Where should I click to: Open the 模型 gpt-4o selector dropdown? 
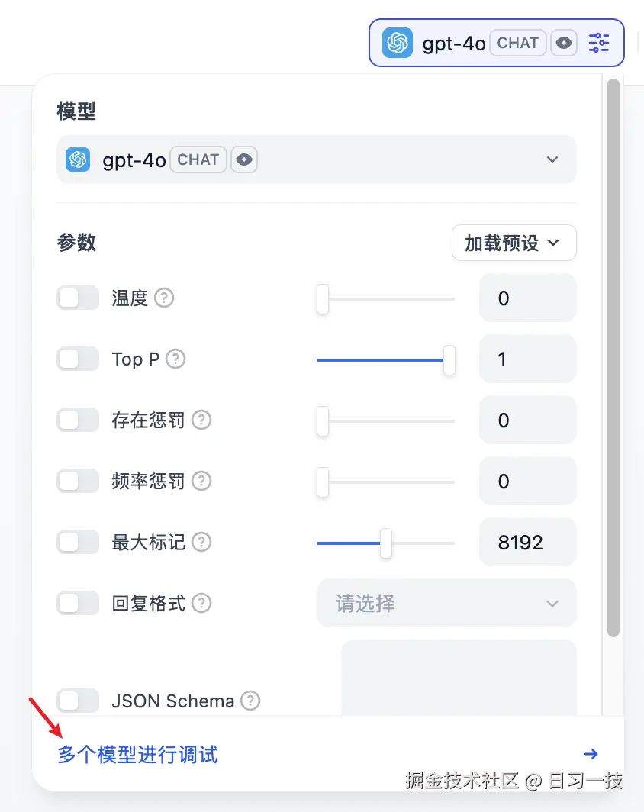click(x=316, y=159)
